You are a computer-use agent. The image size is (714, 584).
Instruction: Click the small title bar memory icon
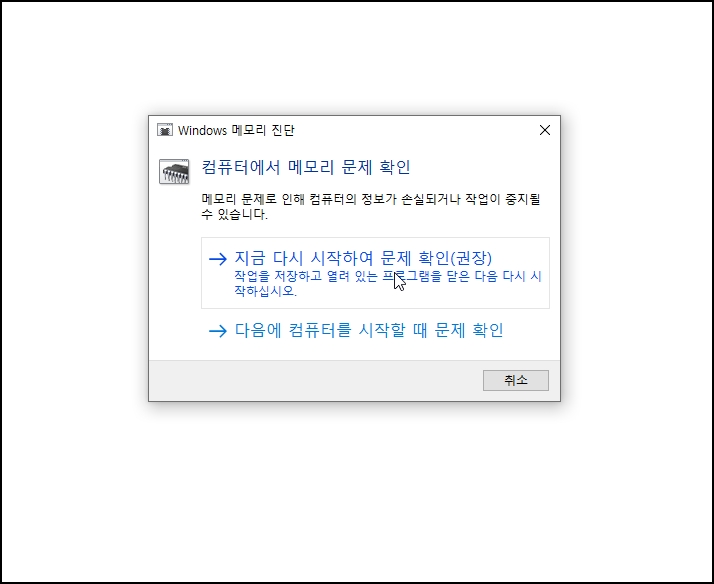tap(165, 130)
